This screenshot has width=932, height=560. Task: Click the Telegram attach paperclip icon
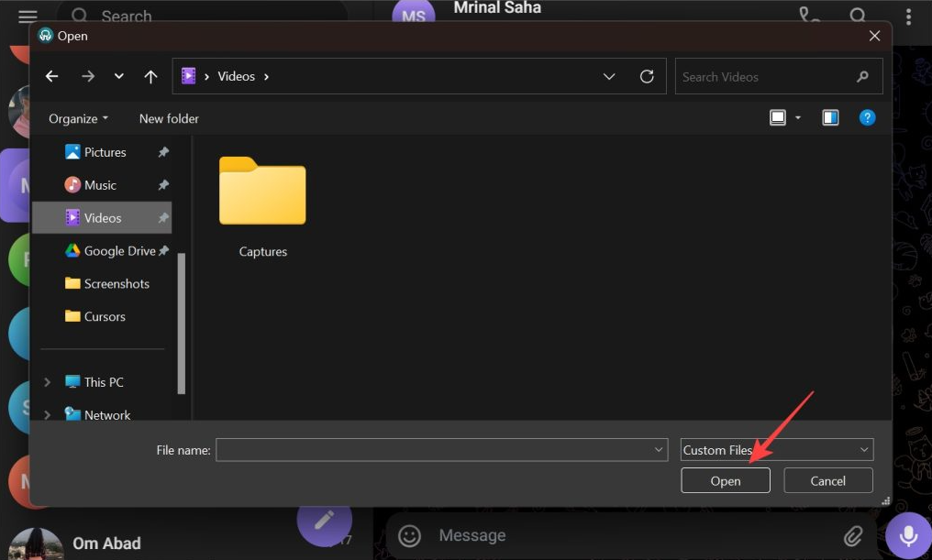853,536
